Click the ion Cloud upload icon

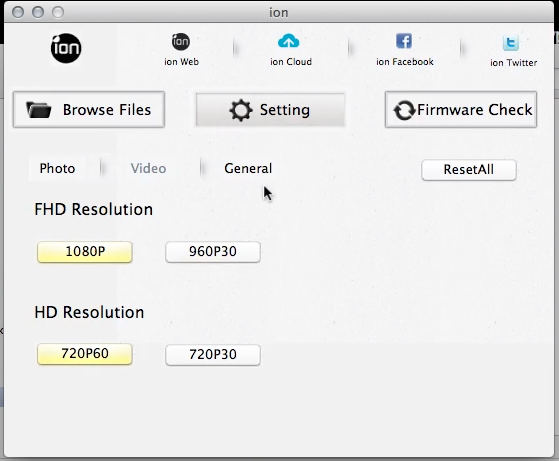pos(288,41)
